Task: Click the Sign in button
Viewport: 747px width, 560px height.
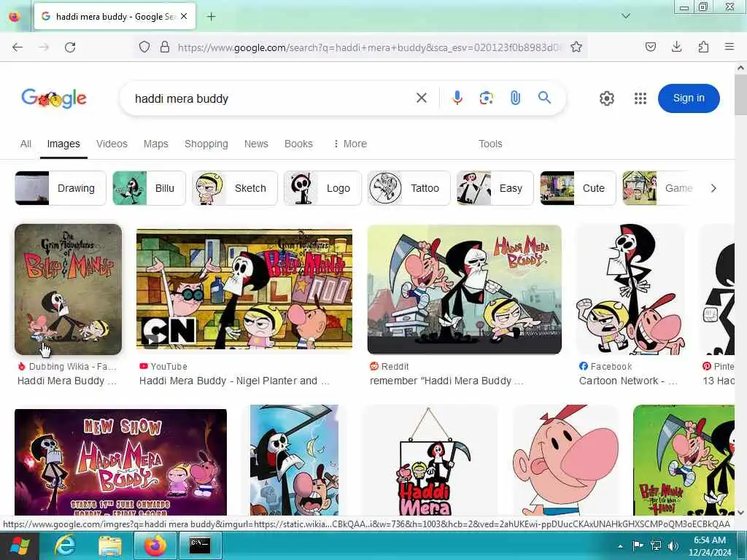Action: click(689, 98)
